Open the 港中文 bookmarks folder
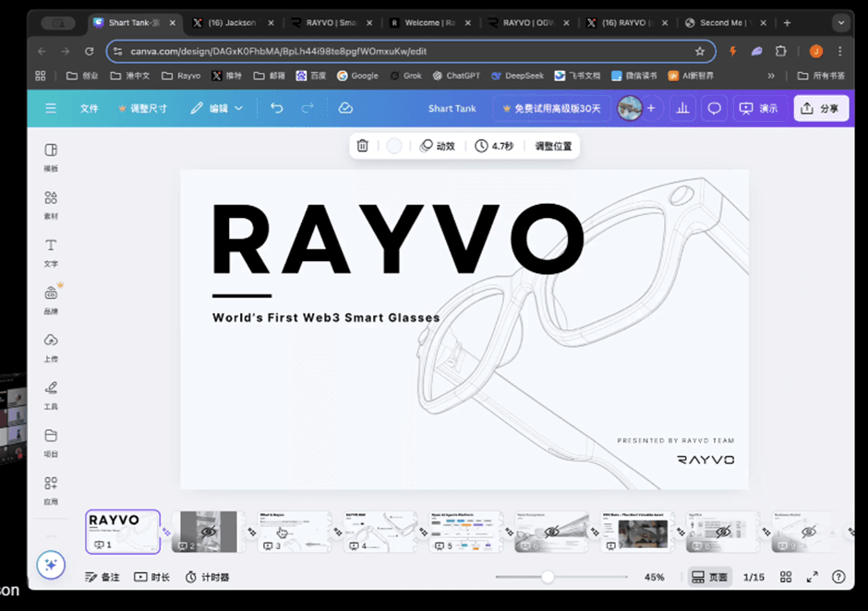Viewport: 868px width, 611px height. point(130,76)
